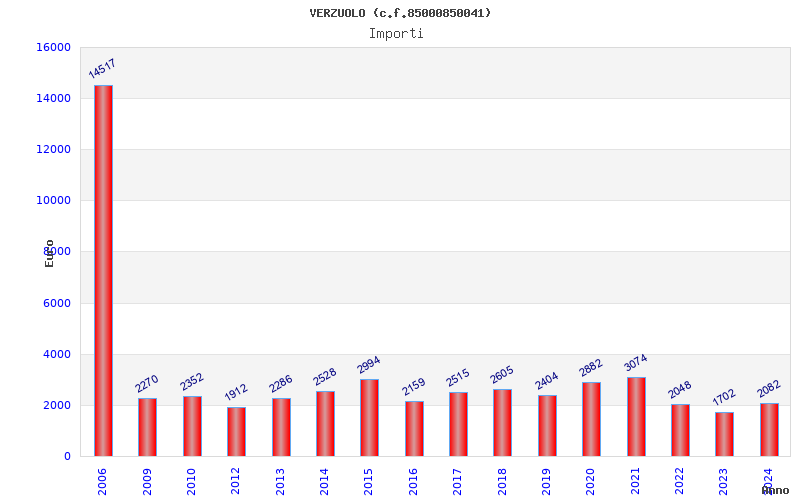The height and width of the screenshot is (500, 800).
Task: Select the value label 2082
Action: (x=769, y=389)
